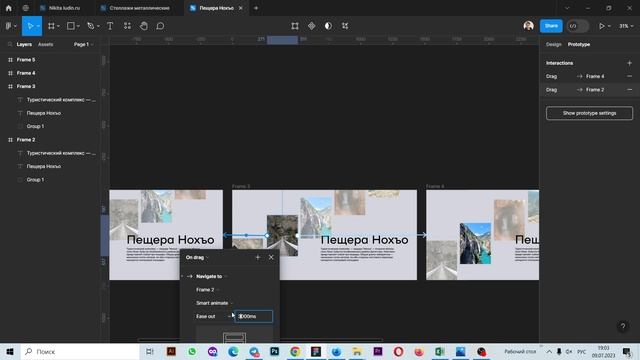Open the Resources tool

pos(127,26)
